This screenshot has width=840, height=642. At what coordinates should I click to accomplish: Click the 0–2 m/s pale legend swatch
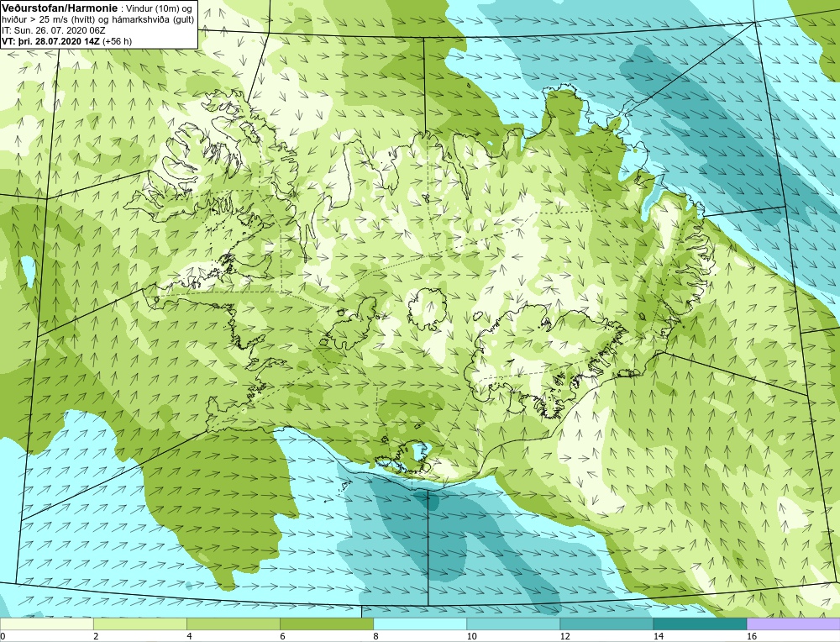pyautogui.click(x=47, y=624)
